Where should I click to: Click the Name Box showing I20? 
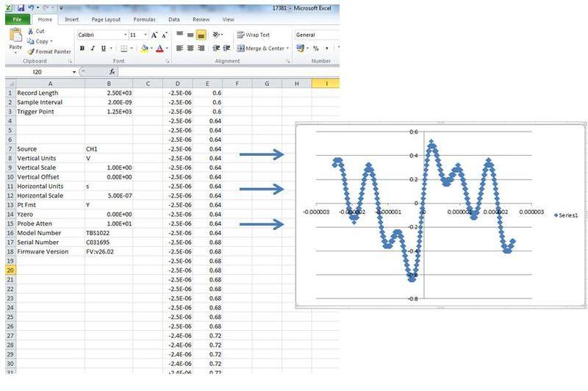pyautogui.click(x=38, y=72)
